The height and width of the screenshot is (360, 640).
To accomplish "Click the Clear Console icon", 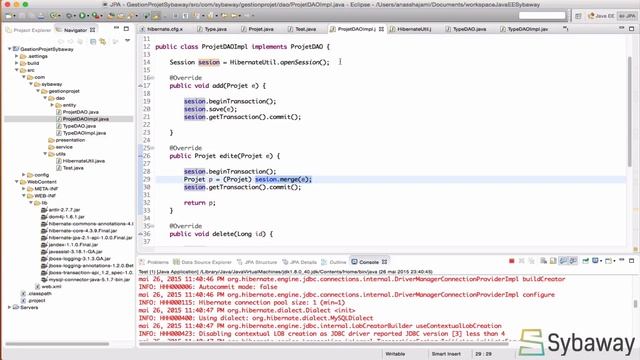I will (x=543, y=261).
